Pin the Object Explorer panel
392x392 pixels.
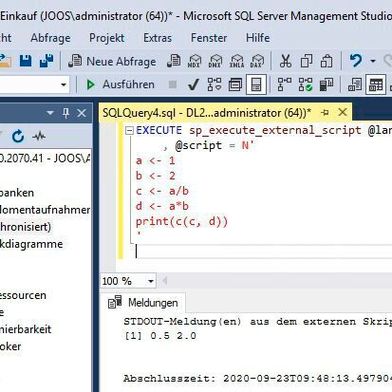coord(66,113)
